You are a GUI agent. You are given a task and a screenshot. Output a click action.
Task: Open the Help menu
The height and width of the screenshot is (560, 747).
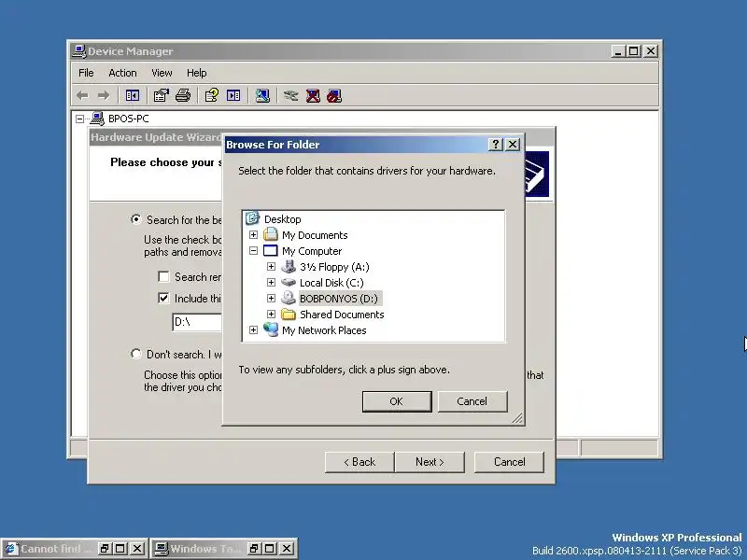click(x=197, y=73)
